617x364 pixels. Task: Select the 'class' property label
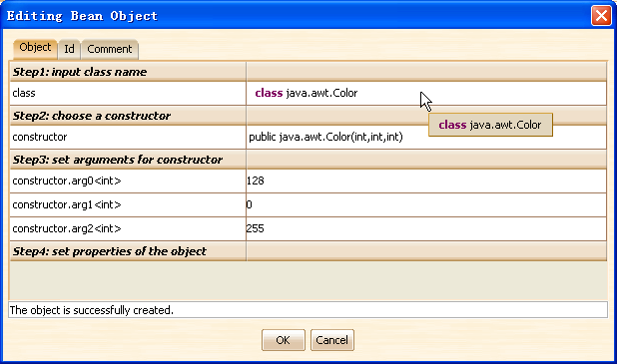pyautogui.click(x=128, y=93)
